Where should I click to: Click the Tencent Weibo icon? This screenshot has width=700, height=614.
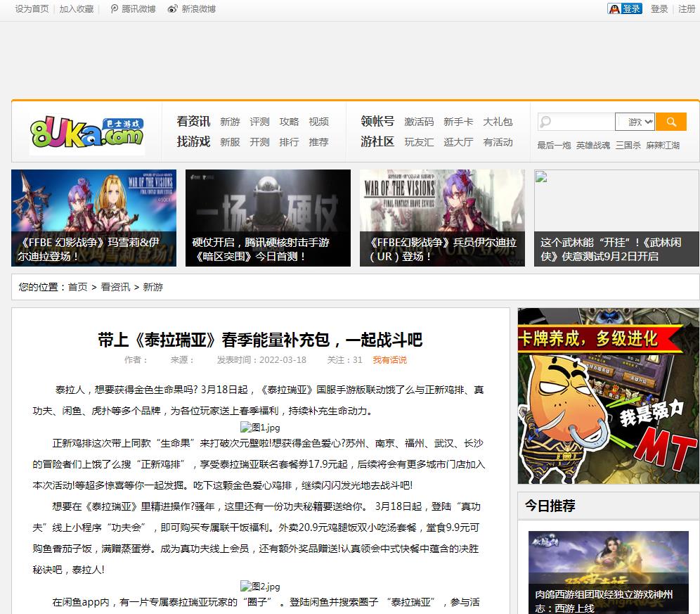click(115, 8)
